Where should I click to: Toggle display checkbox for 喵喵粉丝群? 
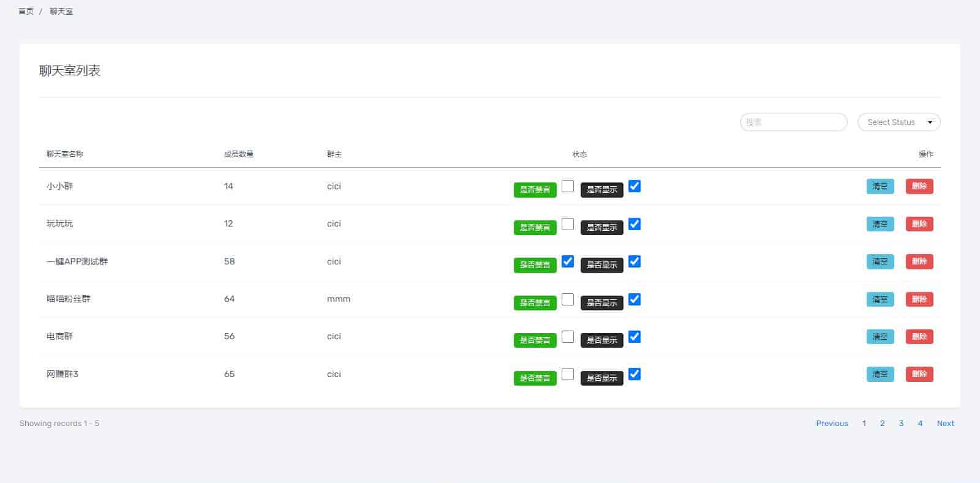pyautogui.click(x=635, y=299)
